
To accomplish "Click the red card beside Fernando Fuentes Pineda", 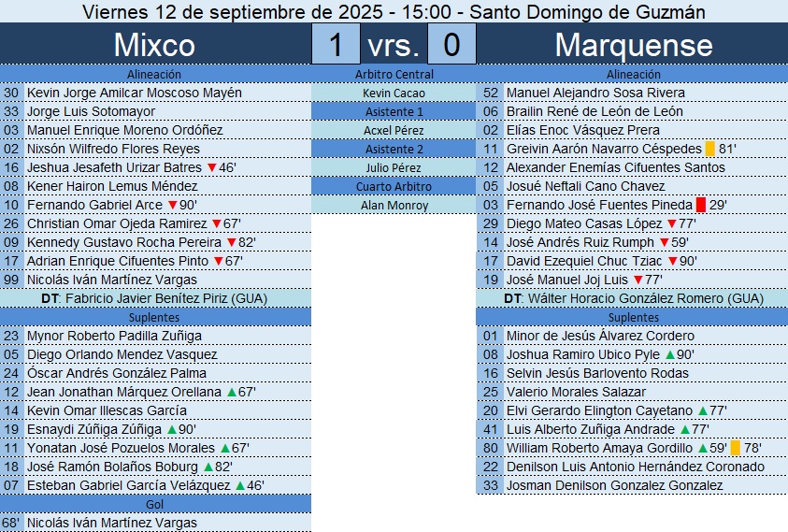I will [700, 205].
